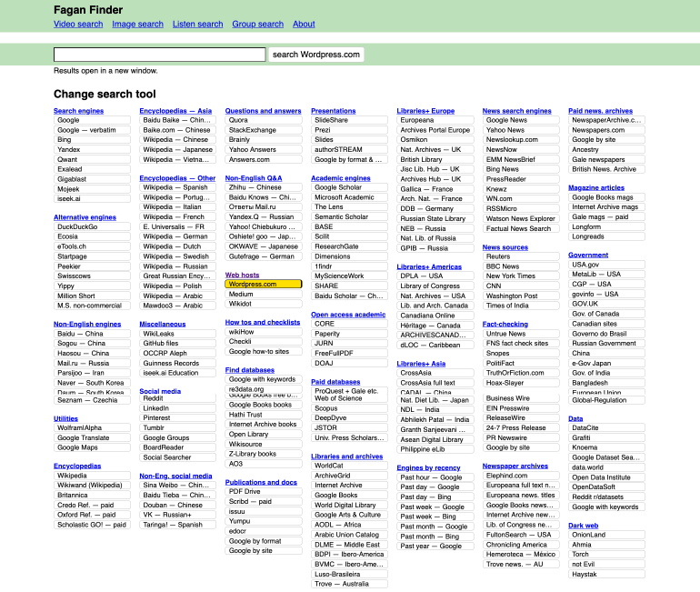The width and height of the screenshot is (700, 592).
Task: Select Wikipedia — Japanese tool
Action: point(177,149)
